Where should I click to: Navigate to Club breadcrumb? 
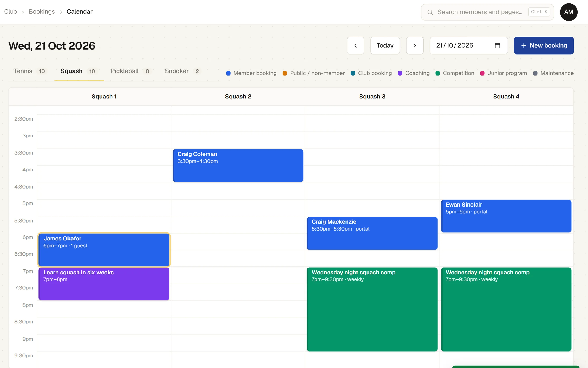pyautogui.click(x=10, y=12)
